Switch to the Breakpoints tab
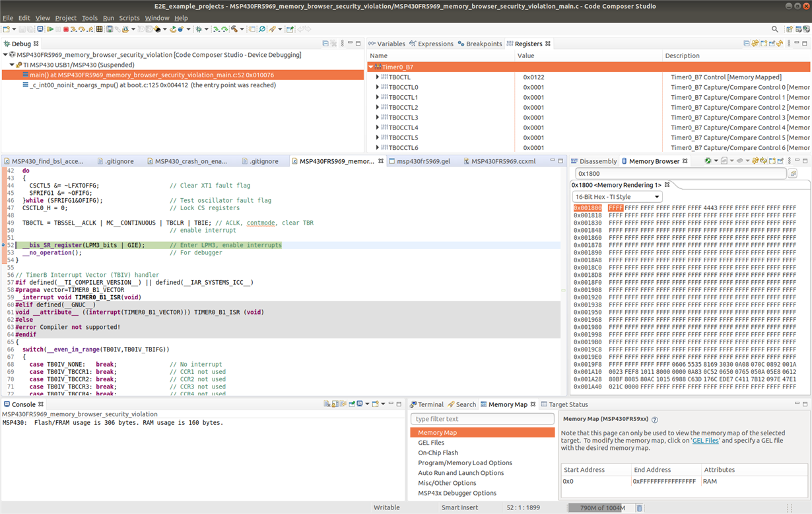 click(x=479, y=44)
